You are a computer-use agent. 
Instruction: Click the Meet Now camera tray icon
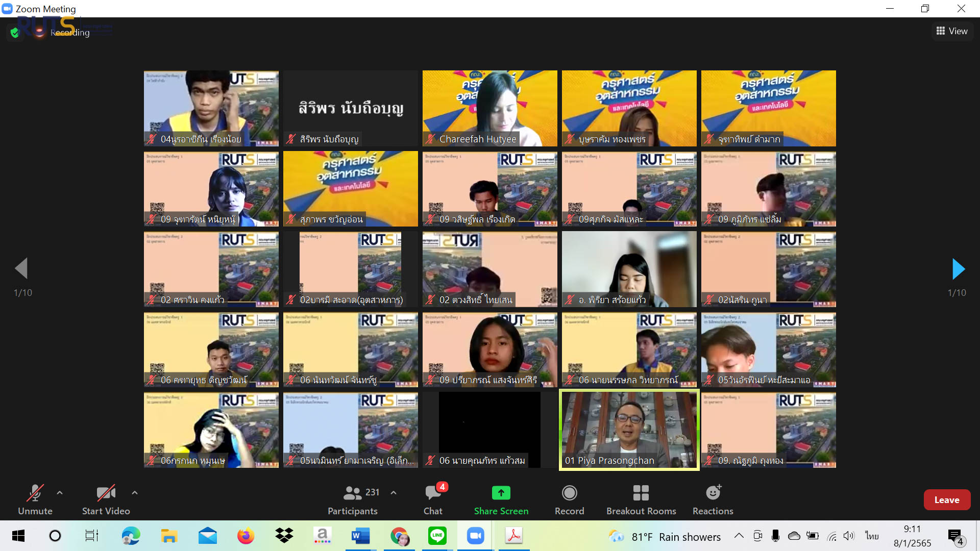[758, 536]
